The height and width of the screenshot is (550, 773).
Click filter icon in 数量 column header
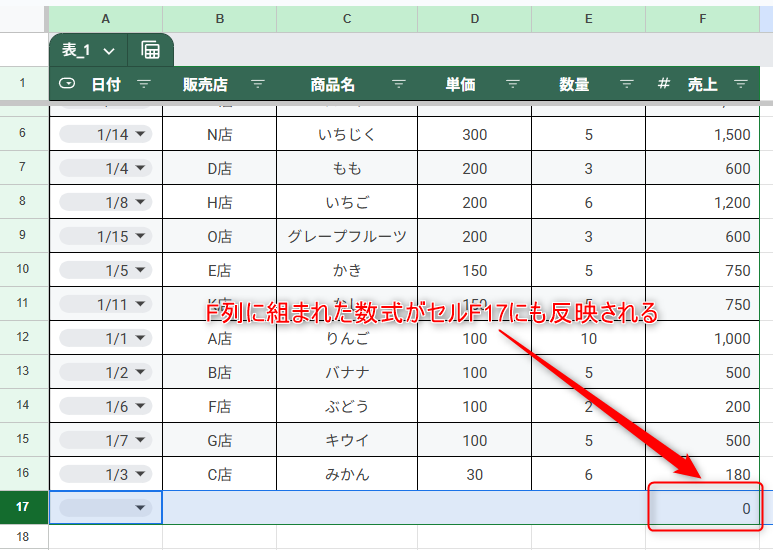pos(627,85)
